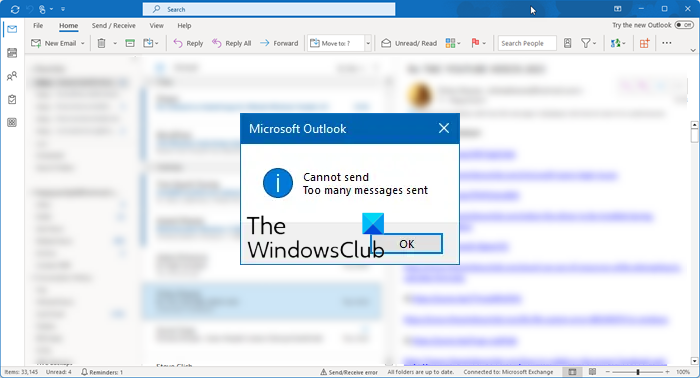Click the Items: 33,145 status text
Viewport: 700px width, 378px height.
(21, 372)
